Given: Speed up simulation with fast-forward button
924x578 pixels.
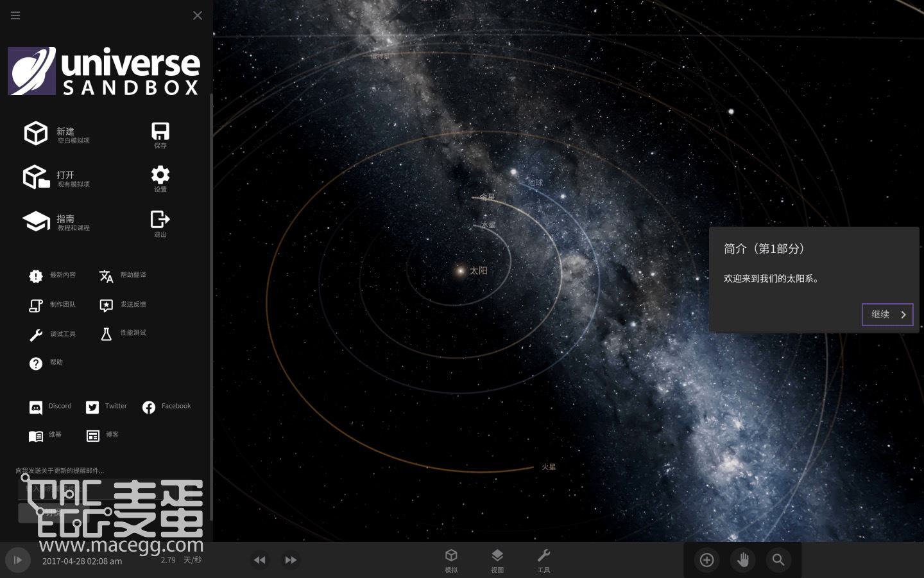Looking at the screenshot, I should pos(291,560).
